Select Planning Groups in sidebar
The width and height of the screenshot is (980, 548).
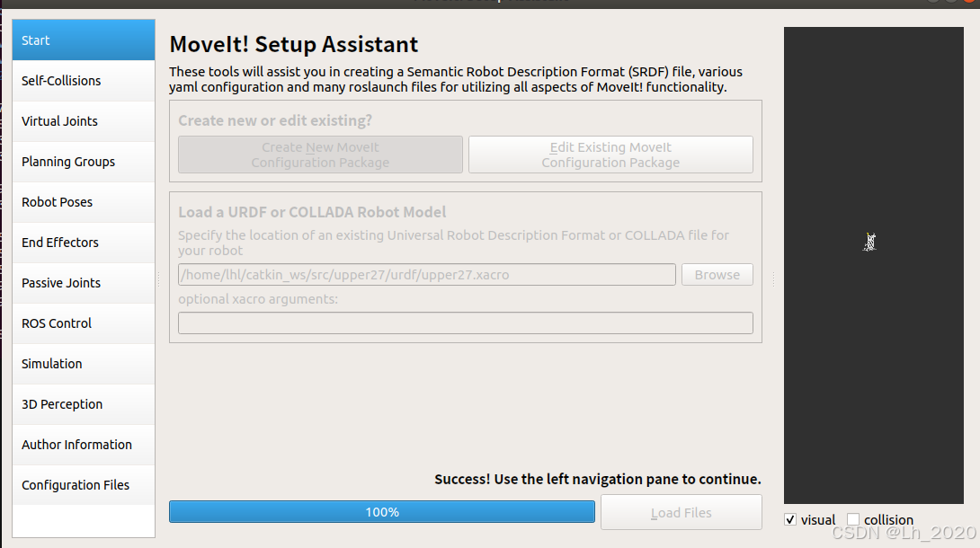click(x=83, y=162)
